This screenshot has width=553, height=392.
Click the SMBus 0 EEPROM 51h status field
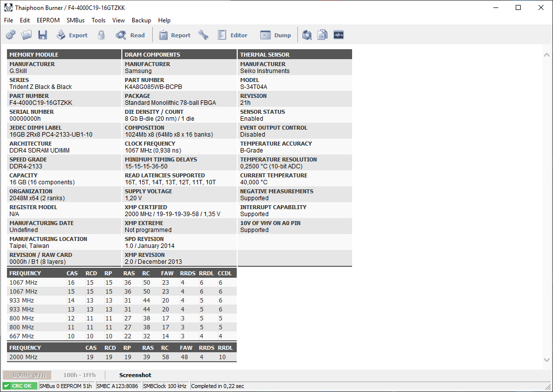pyautogui.click(x=67, y=386)
